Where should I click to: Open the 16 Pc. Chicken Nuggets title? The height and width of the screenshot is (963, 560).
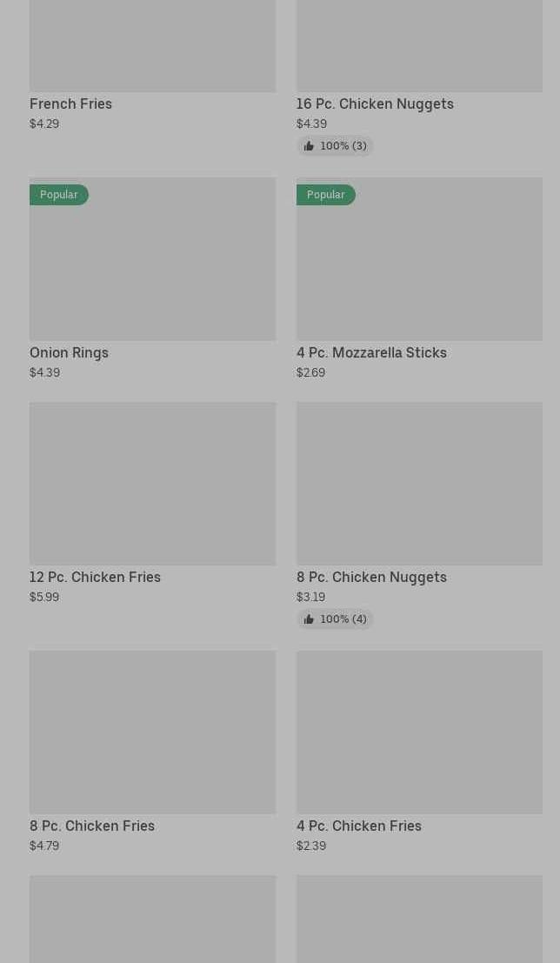click(375, 104)
